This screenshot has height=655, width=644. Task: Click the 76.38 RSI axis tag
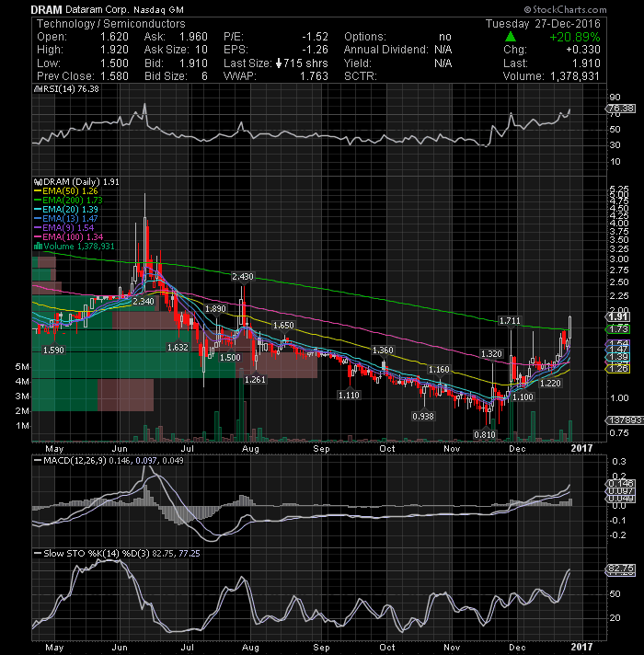pyautogui.click(x=621, y=109)
